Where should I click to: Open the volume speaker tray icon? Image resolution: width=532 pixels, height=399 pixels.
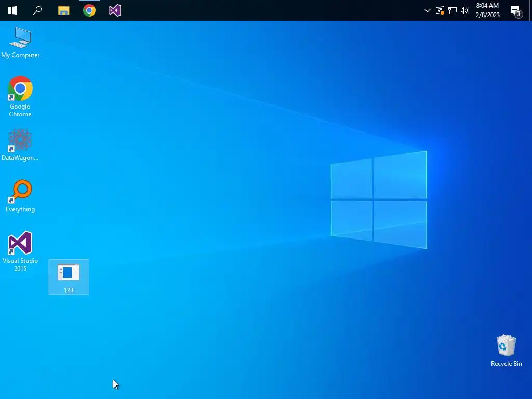(464, 10)
